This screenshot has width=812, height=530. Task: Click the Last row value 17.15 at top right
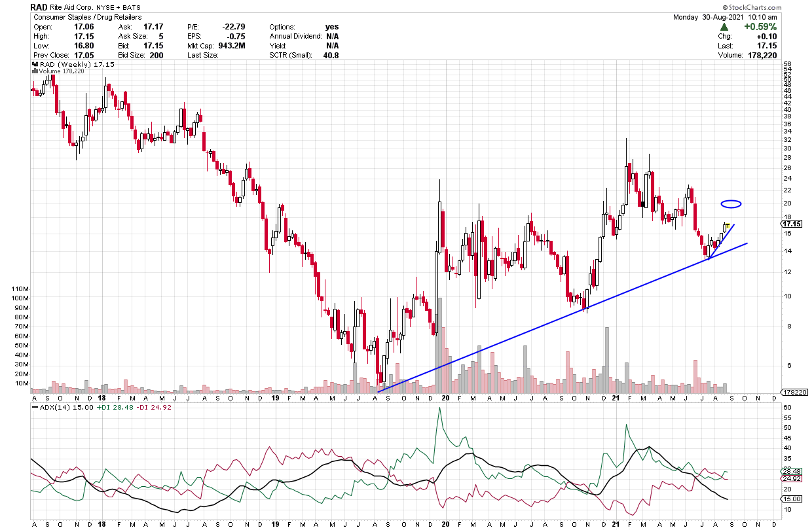(767, 46)
